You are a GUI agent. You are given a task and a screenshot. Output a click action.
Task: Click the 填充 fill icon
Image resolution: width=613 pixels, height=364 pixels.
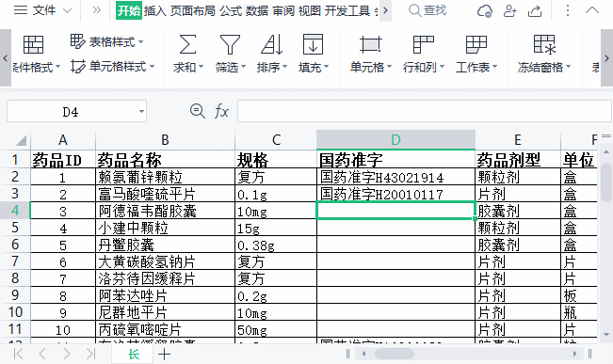click(314, 44)
